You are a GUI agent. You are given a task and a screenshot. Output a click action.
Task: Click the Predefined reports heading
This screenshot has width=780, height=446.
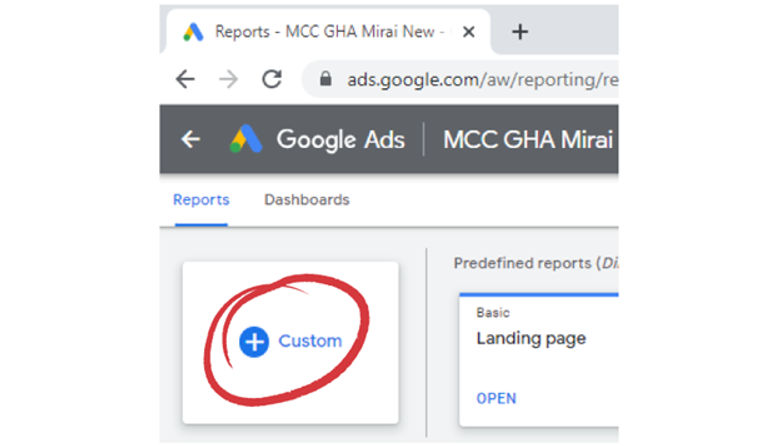(536, 263)
